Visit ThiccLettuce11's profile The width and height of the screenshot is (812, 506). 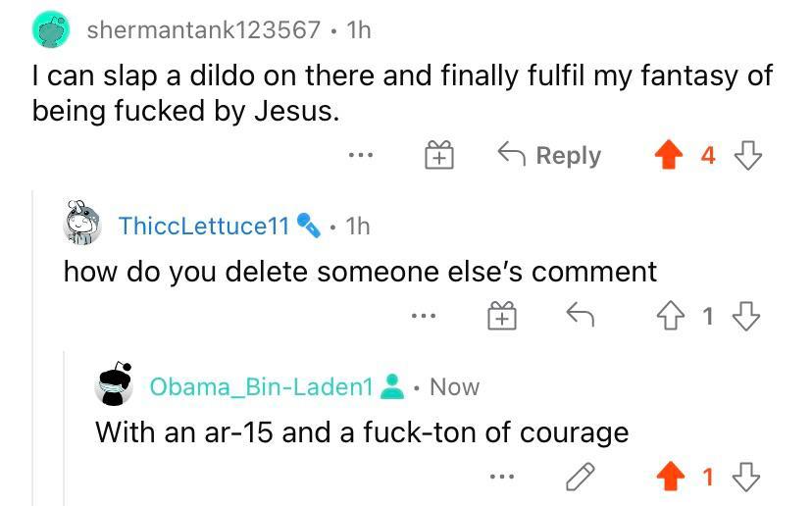[203, 226]
